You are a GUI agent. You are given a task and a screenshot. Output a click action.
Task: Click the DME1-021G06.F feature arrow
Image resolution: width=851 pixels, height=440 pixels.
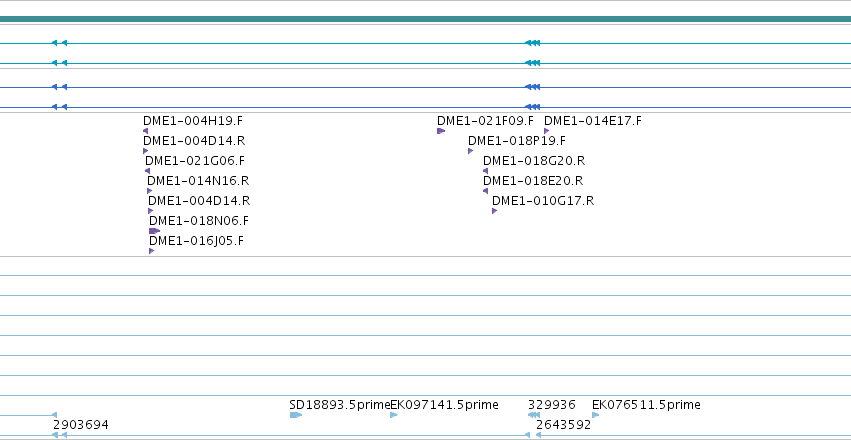(148, 171)
